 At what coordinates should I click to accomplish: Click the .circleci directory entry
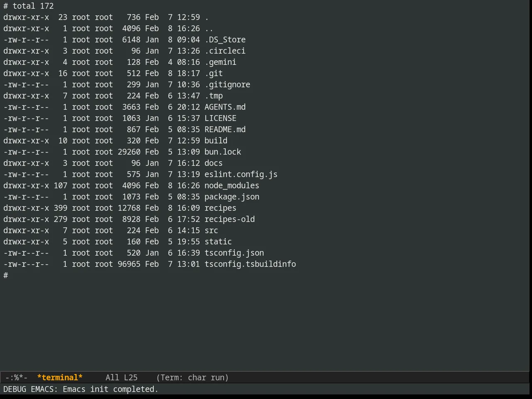click(225, 51)
